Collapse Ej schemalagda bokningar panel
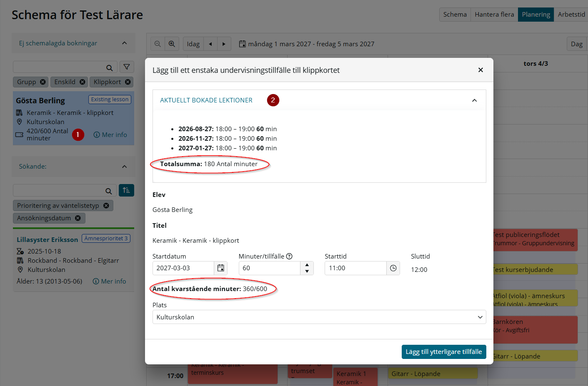588x386 pixels. 124,43
